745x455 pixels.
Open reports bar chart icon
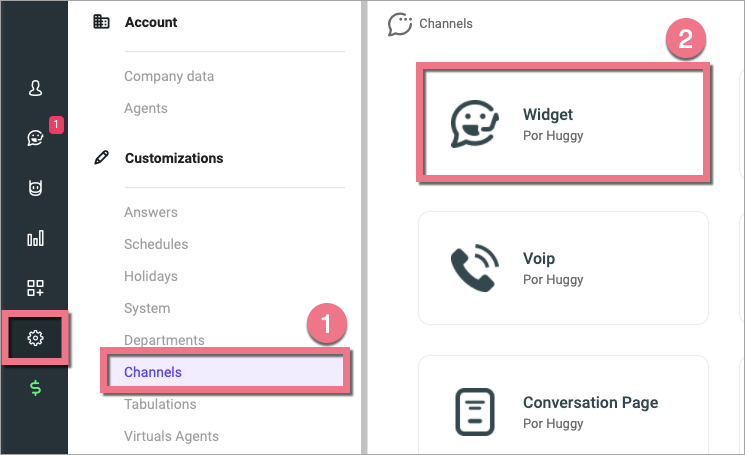(35, 238)
